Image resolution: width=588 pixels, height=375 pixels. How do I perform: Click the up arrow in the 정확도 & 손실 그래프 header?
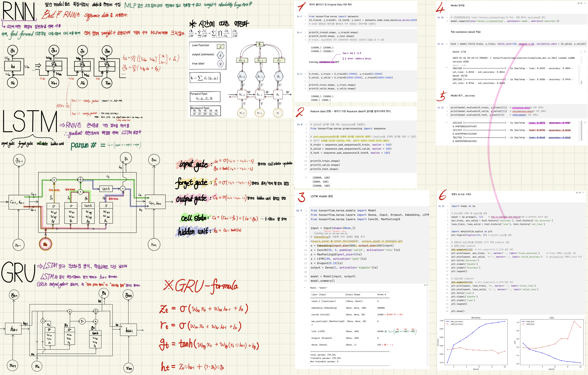click(x=583, y=193)
